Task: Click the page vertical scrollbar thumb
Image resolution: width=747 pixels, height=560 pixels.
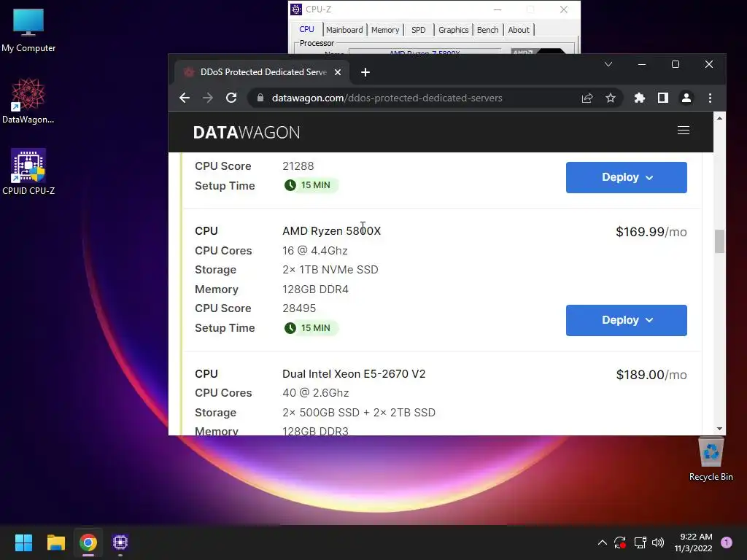Action: point(719,241)
